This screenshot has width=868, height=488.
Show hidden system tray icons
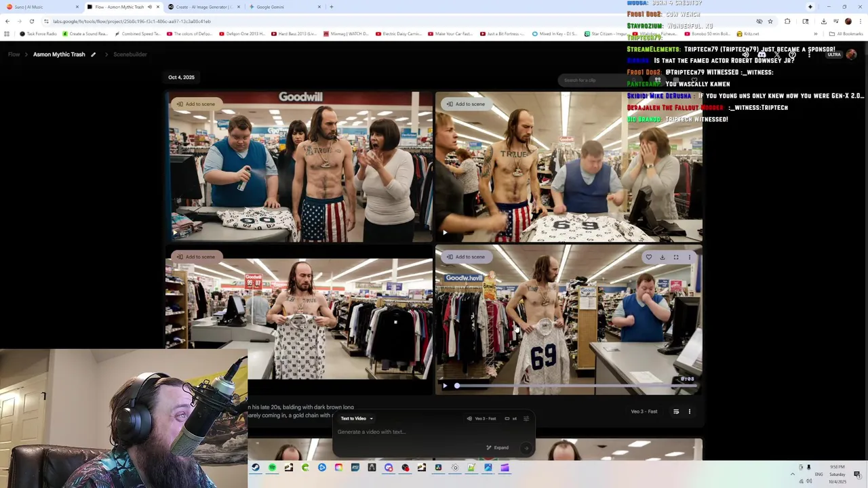(x=792, y=474)
